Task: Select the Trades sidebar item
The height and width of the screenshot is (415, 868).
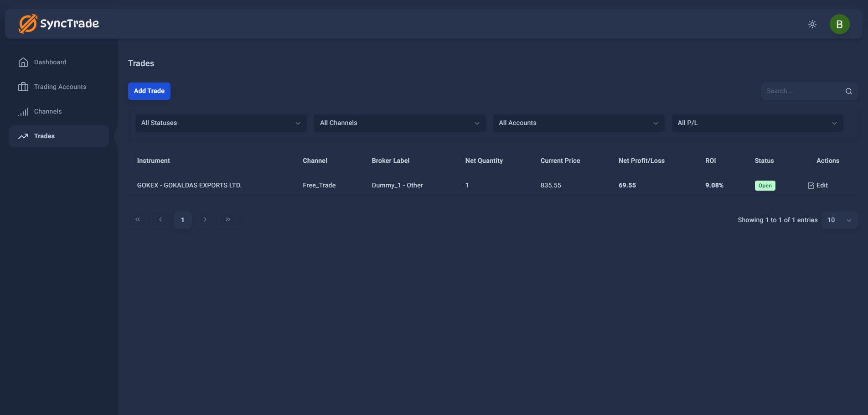Action: (x=44, y=136)
